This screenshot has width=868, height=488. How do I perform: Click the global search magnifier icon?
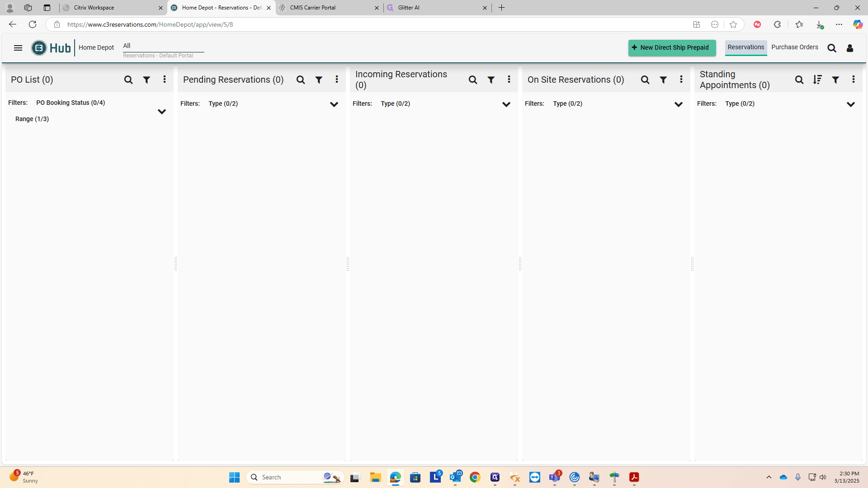coord(832,48)
